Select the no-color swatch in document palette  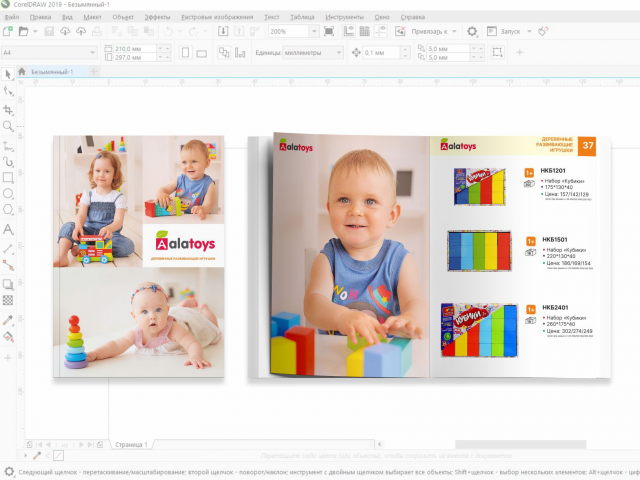(x=58, y=455)
